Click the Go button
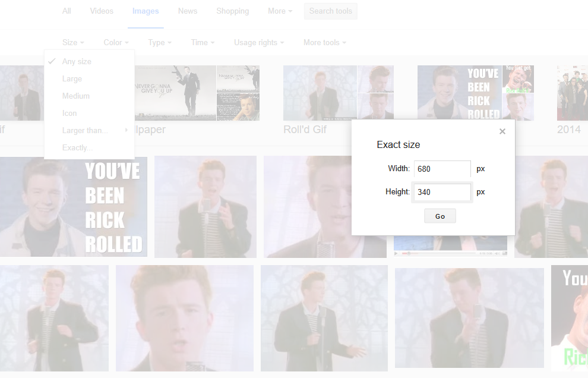Screen dimensions: 588x378 [x=440, y=216]
